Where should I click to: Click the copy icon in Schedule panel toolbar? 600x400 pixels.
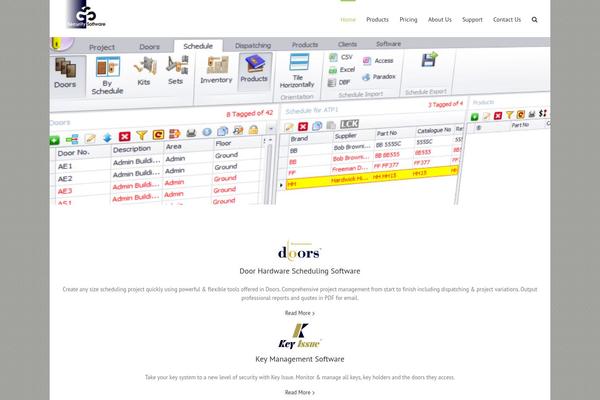click(317, 126)
